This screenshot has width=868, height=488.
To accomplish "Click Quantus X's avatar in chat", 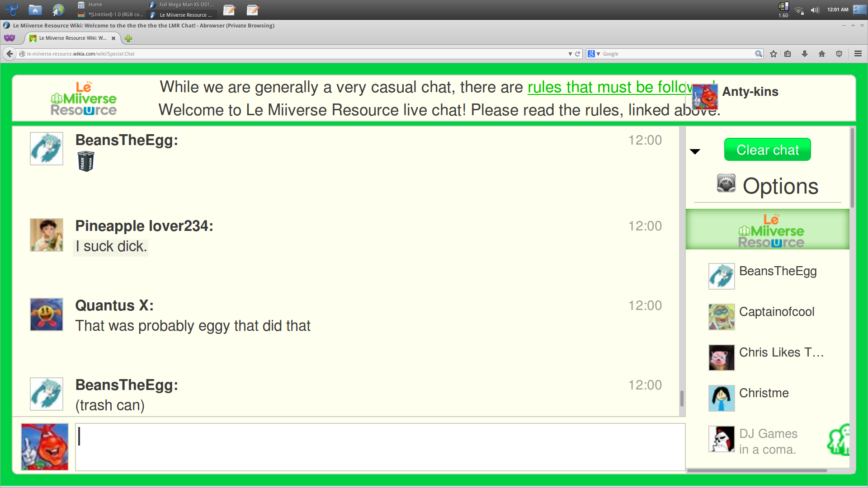I will click(x=47, y=314).
